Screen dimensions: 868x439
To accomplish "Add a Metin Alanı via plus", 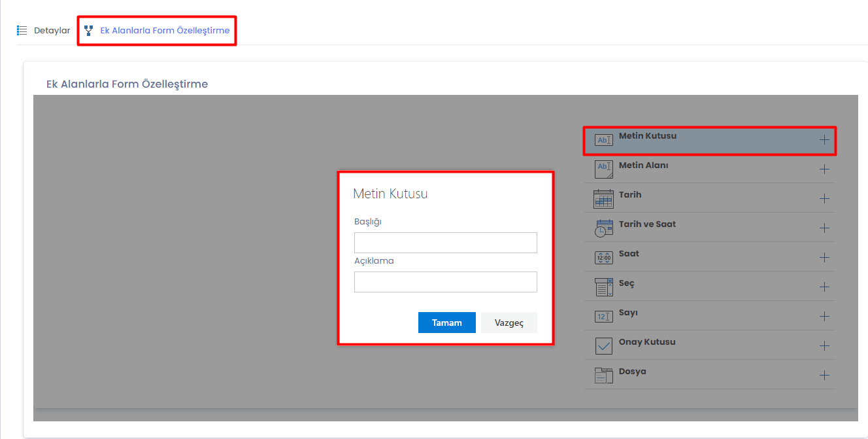I will point(824,169).
